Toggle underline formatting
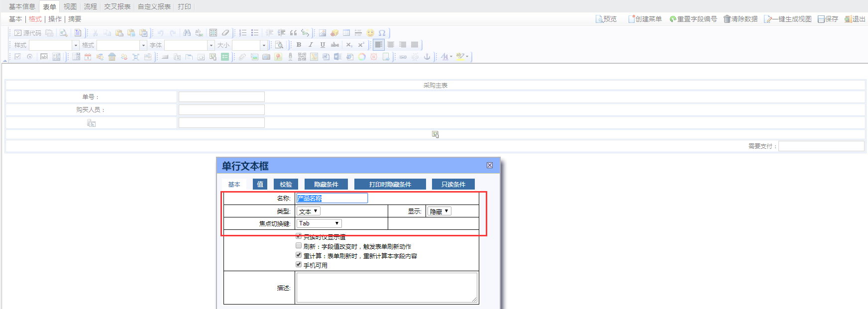The height and width of the screenshot is (309, 868). 323,45
